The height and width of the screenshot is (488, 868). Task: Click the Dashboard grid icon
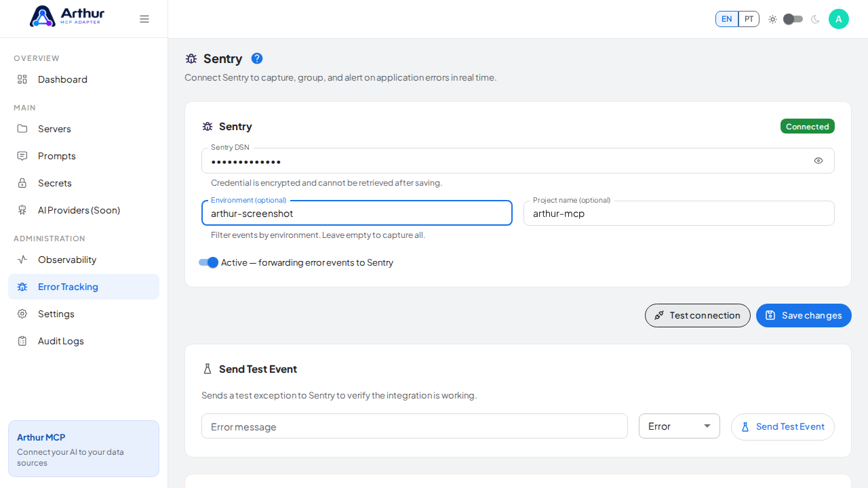22,79
